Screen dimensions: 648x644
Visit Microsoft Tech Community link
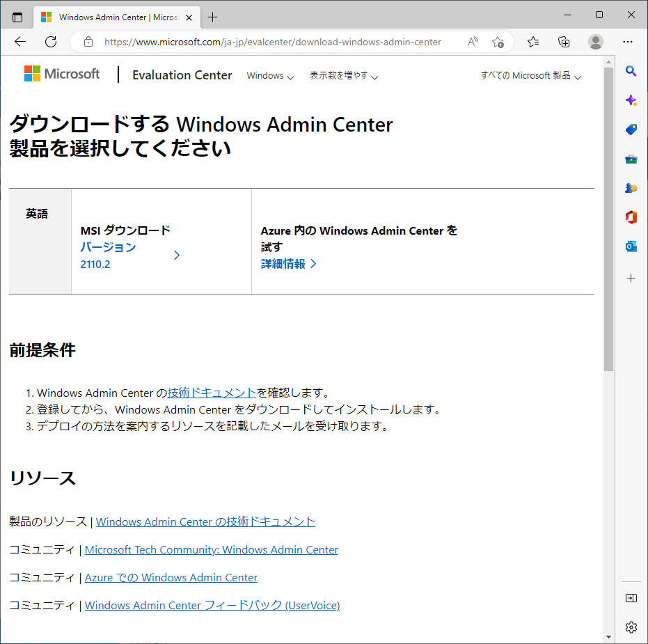click(x=212, y=550)
